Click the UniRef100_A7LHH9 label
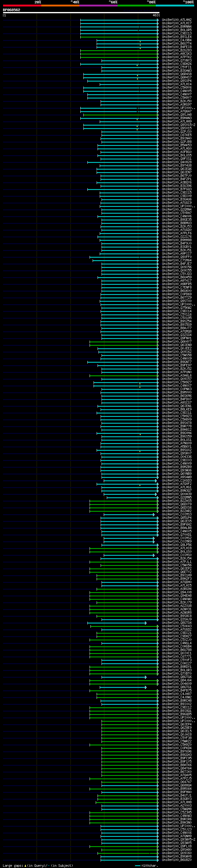The height and width of the screenshot is (868, 197). 177,122
